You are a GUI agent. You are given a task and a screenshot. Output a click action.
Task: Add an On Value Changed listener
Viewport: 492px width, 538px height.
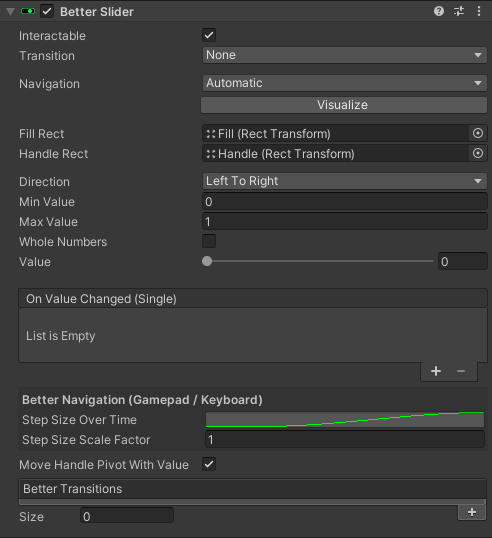436,371
